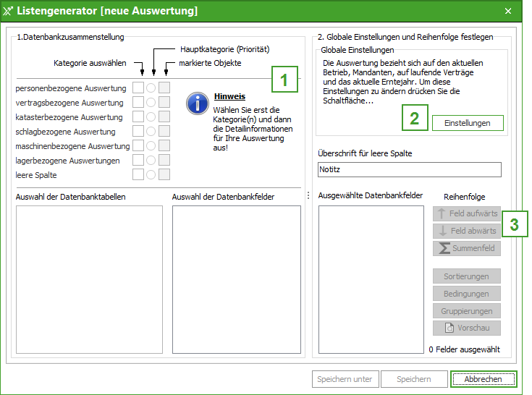Toggle markierte Objekte for maschinenbezogene Auswertung
532x395 pixels.
(164, 146)
